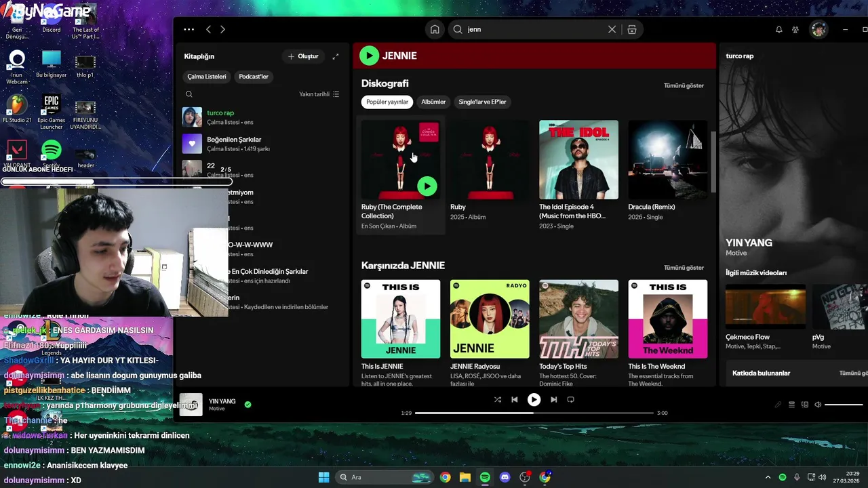Toggle shuffle in the player bar
The image size is (868, 488).
[x=497, y=400]
